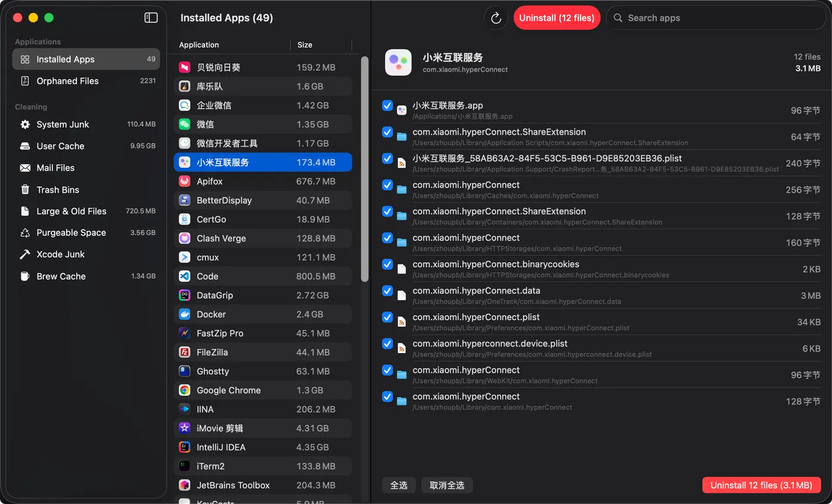Select the BetterDisplay app row
Image resolution: width=832 pixels, height=504 pixels.
click(263, 201)
